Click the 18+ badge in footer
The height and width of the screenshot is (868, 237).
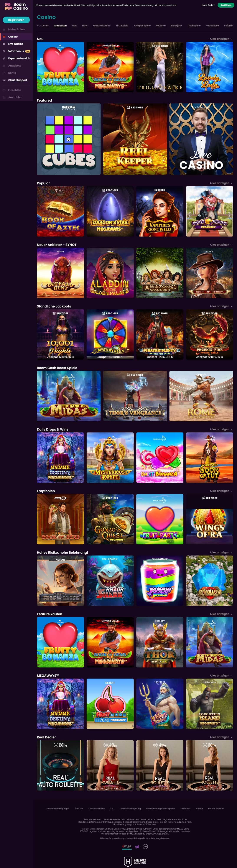[145, 847]
